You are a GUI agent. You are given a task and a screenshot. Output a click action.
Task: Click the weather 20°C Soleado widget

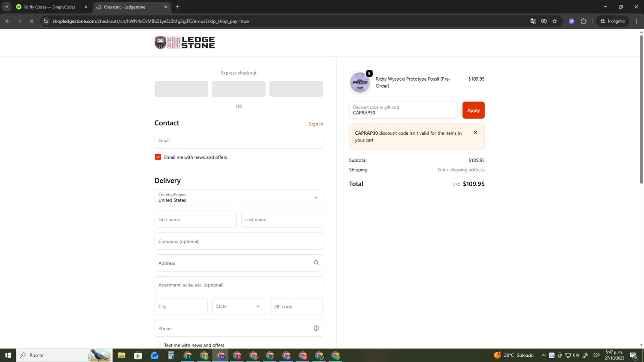[x=514, y=355]
